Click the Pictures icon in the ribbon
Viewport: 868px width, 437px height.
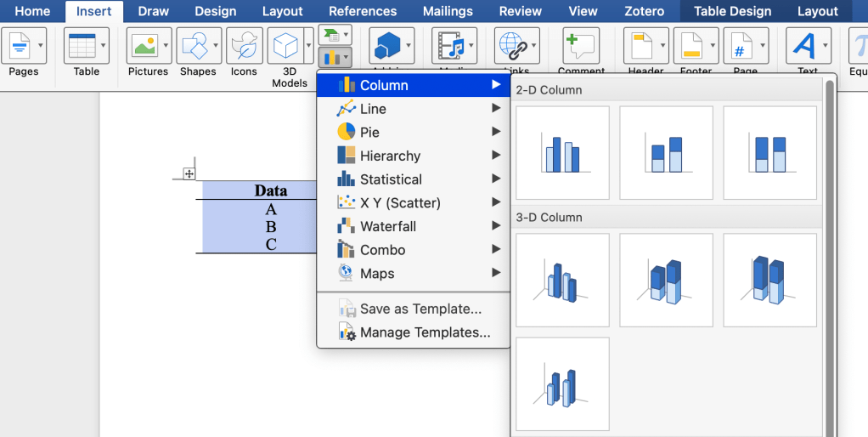click(x=143, y=45)
